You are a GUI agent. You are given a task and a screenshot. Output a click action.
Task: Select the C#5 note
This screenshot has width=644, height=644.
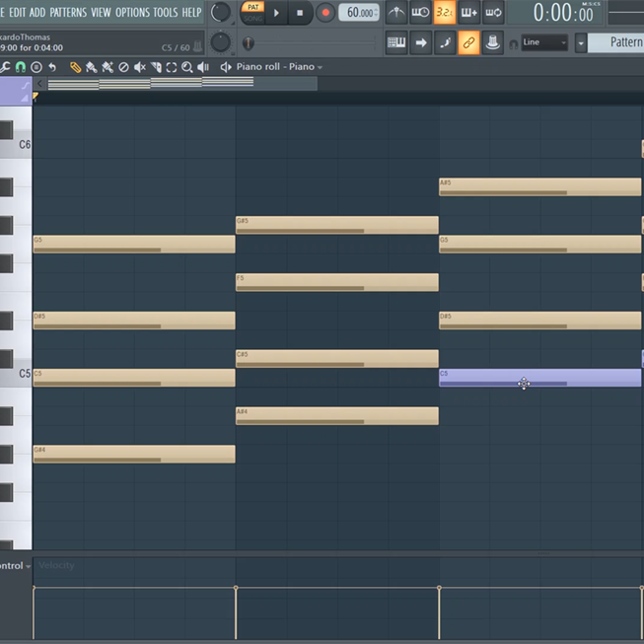click(x=336, y=359)
